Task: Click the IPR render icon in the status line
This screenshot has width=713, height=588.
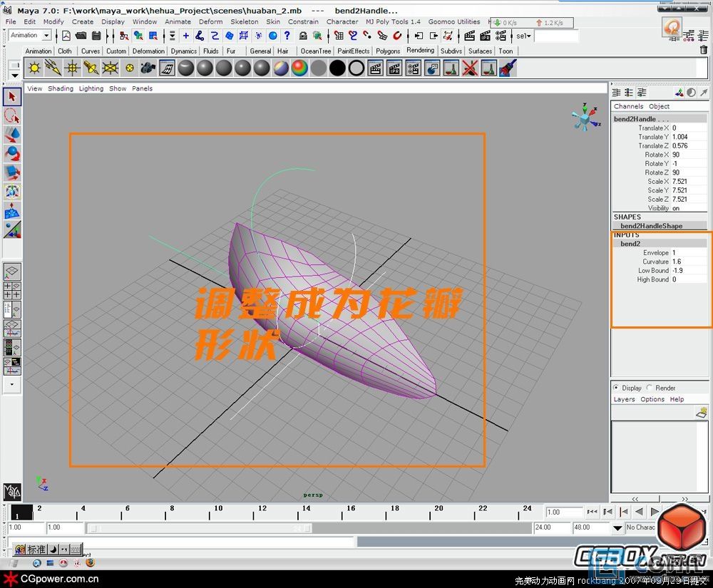Action: click(x=485, y=36)
